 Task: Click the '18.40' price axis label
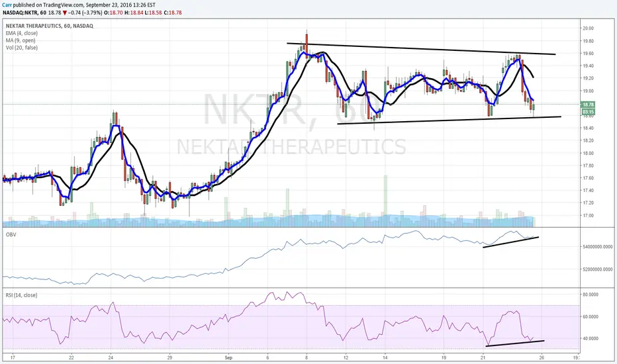589,128
